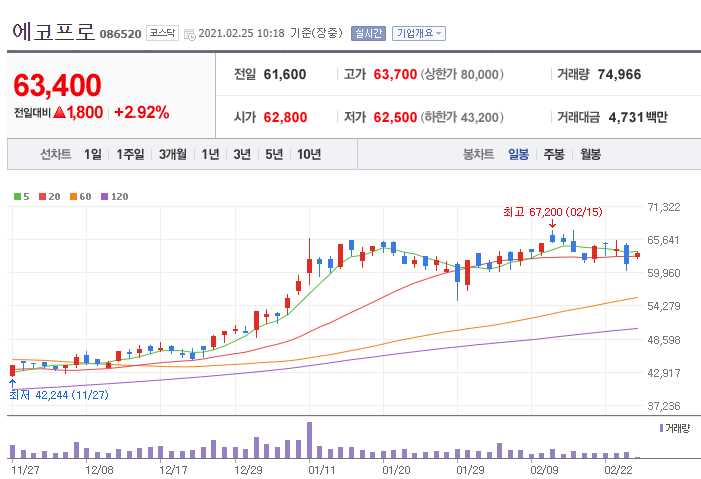This screenshot has height=479, width=701.
Task: Click the 37,236 price axis label
Action: point(664,406)
